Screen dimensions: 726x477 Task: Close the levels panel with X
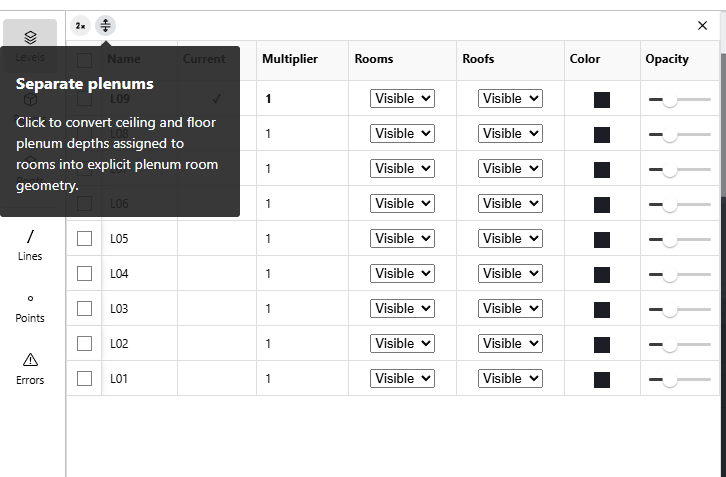pyautogui.click(x=702, y=25)
